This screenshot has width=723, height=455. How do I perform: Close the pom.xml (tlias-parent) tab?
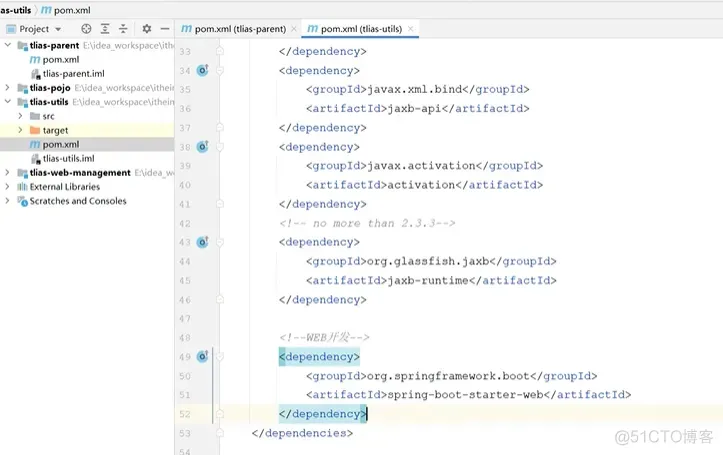click(294, 29)
